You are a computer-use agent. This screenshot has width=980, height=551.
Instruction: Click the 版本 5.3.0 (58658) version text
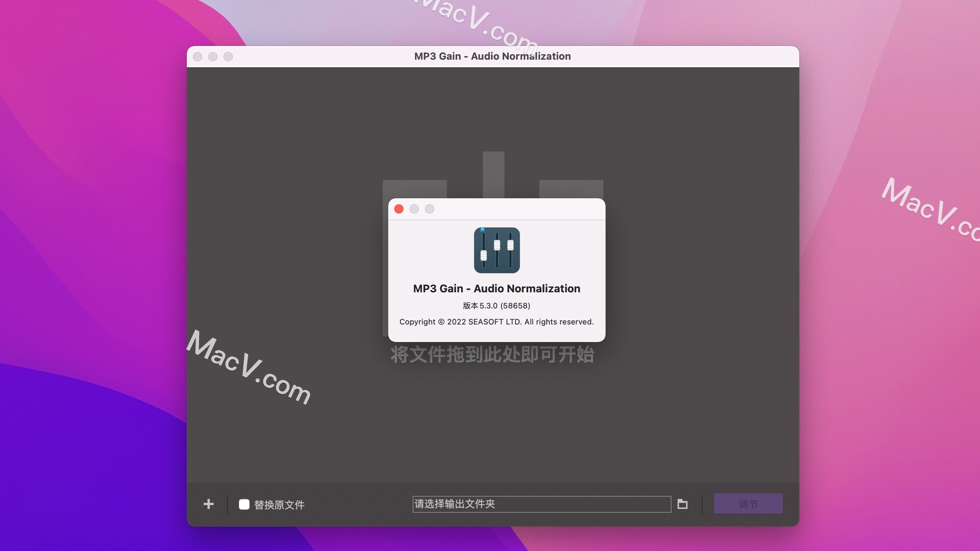pos(497,306)
